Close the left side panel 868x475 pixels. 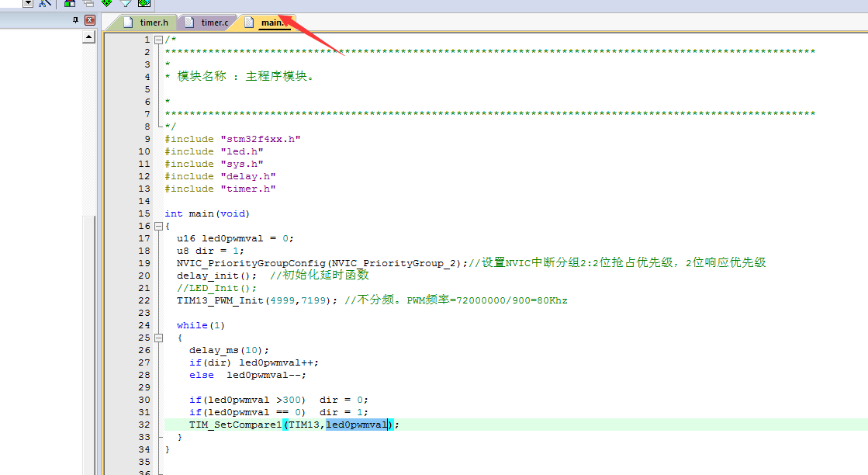89,20
